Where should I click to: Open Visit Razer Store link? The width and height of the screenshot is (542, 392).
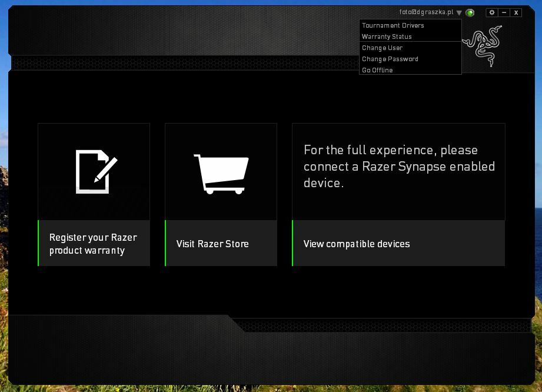pyautogui.click(x=221, y=243)
